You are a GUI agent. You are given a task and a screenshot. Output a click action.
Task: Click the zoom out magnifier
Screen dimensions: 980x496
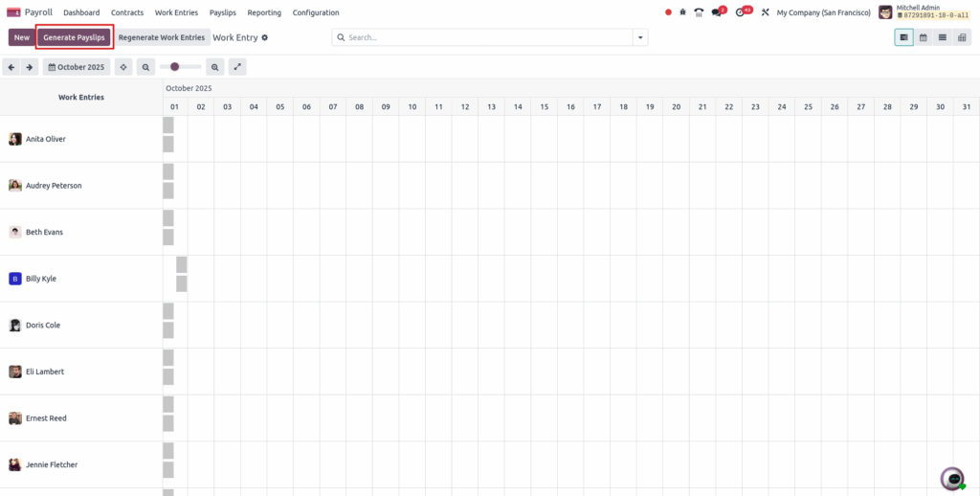point(145,67)
